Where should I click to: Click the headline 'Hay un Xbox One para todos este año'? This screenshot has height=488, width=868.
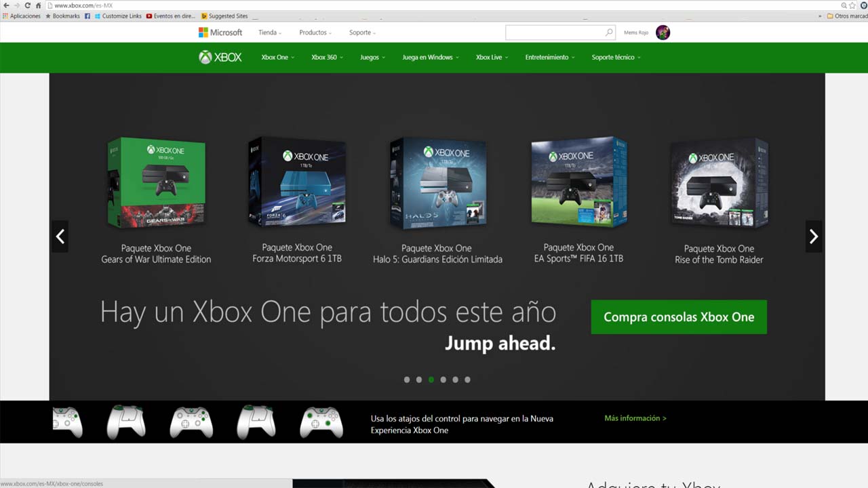(x=328, y=312)
